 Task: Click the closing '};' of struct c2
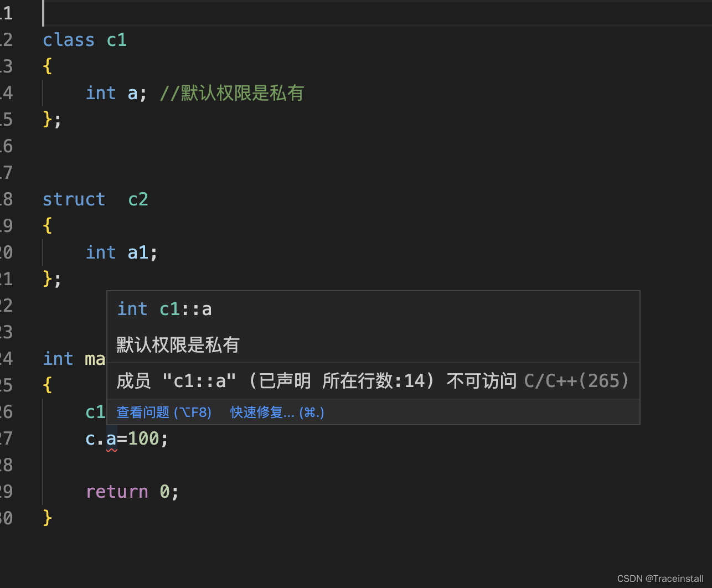pos(53,279)
